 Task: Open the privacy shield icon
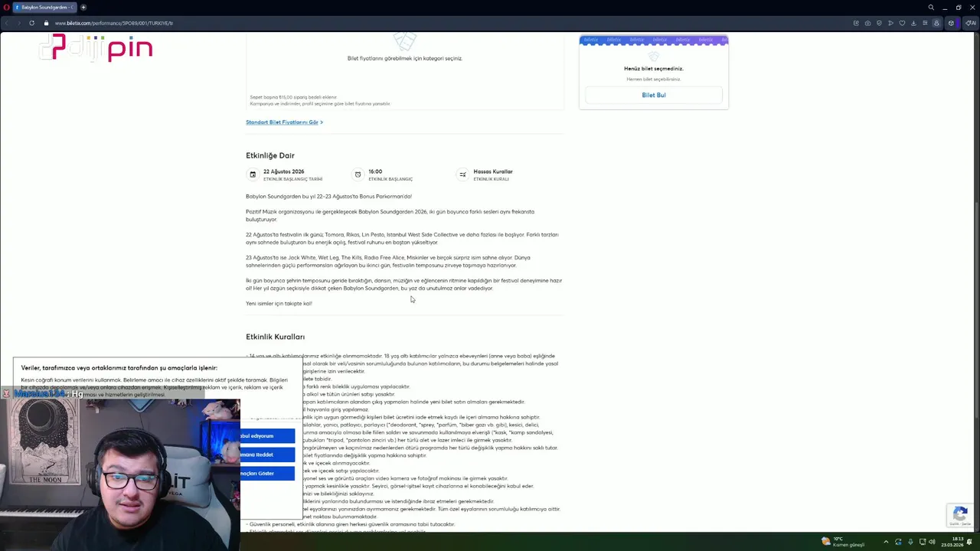pyautogui.click(x=879, y=23)
